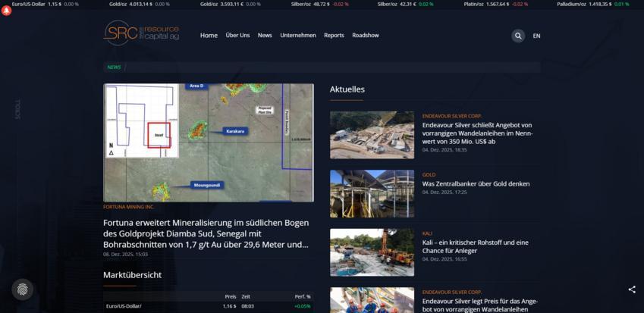644x313 pixels.
Task: Open the Über Uns menu
Action: tap(237, 36)
